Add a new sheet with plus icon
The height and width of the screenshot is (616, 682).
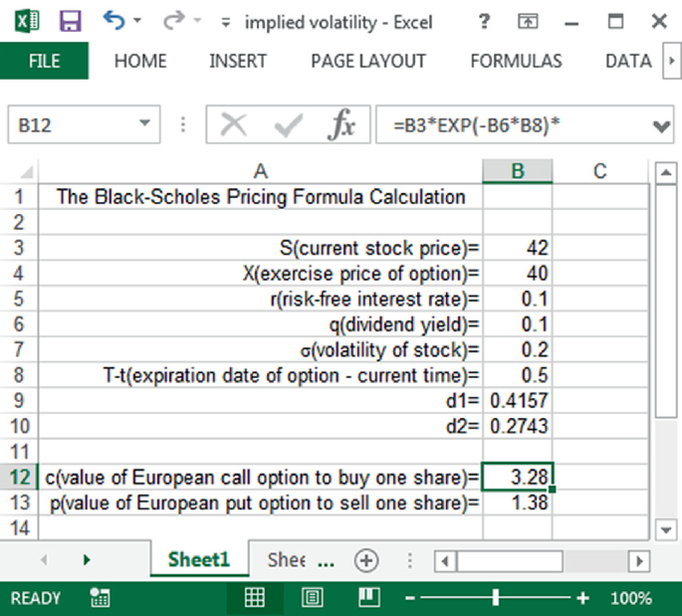367,559
